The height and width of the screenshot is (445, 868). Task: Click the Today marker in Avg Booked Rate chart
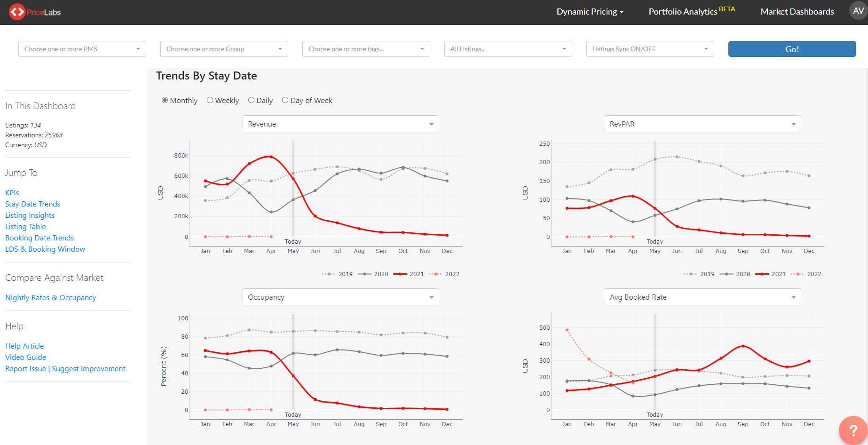(x=655, y=414)
